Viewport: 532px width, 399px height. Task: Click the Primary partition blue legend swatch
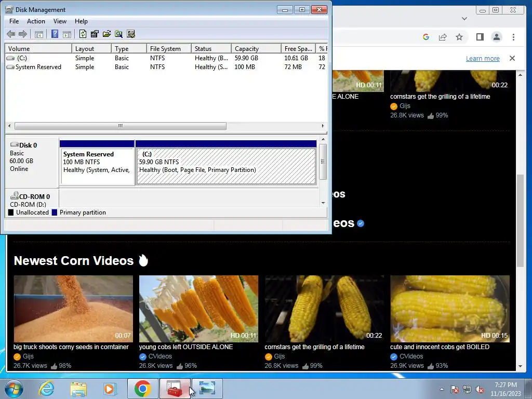click(x=54, y=212)
